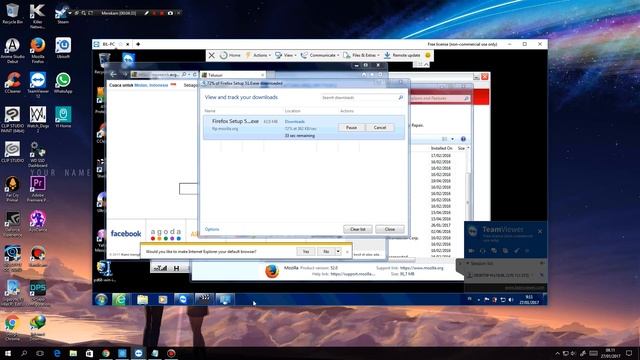Open the YI Home desktop shortcut

[x=63, y=117]
